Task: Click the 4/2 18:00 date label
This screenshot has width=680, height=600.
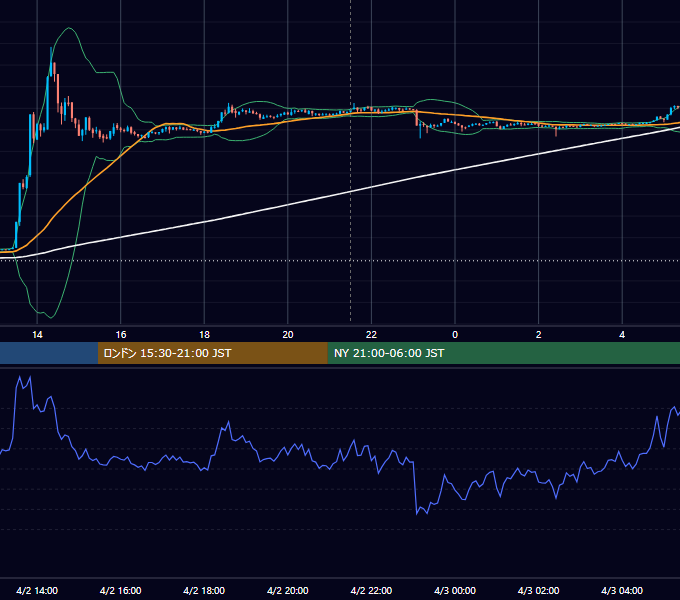Action: click(x=204, y=590)
